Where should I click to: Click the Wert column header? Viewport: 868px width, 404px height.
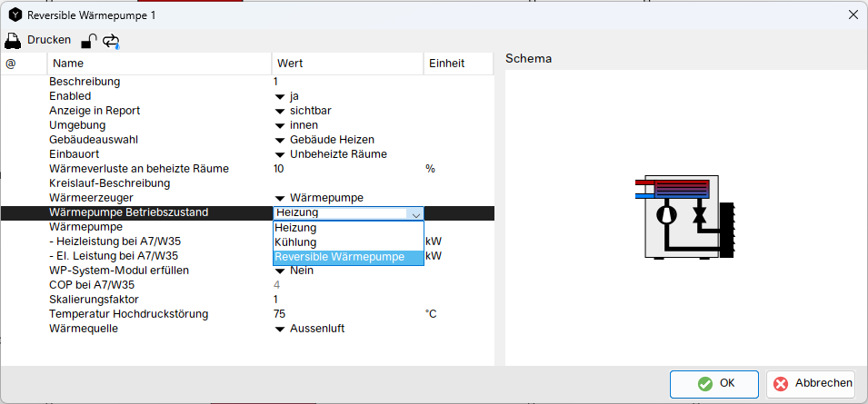coord(347,64)
